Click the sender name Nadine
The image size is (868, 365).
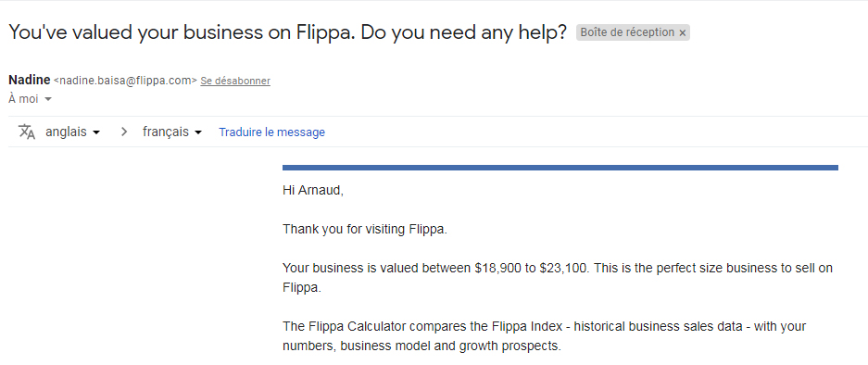(30, 80)
